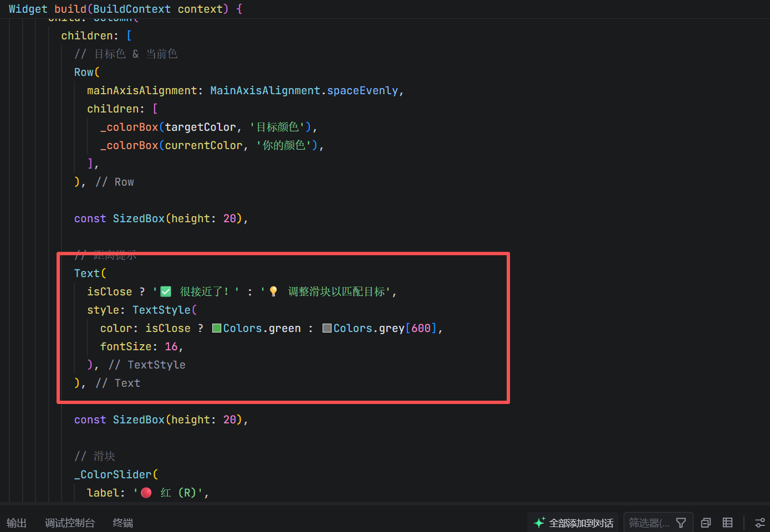Click the '// Text' closing hint
This screenshot has height=532, width=770.
[118, 383]
